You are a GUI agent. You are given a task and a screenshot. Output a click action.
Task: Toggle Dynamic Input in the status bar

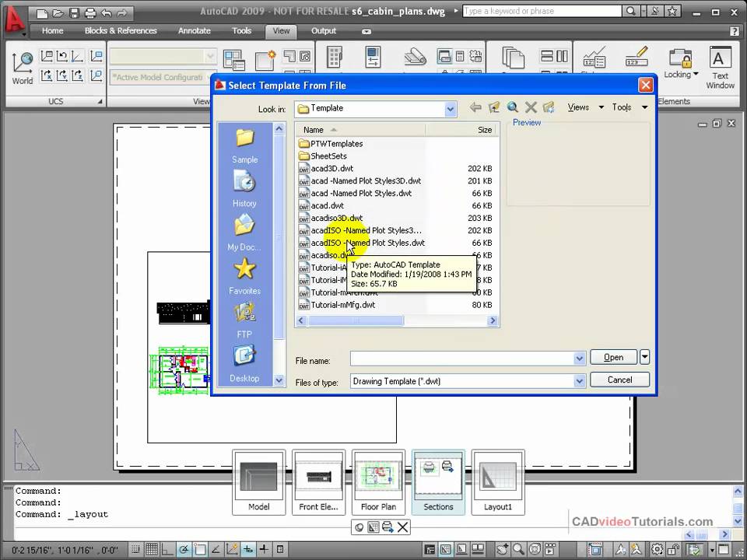click(247, 550)
